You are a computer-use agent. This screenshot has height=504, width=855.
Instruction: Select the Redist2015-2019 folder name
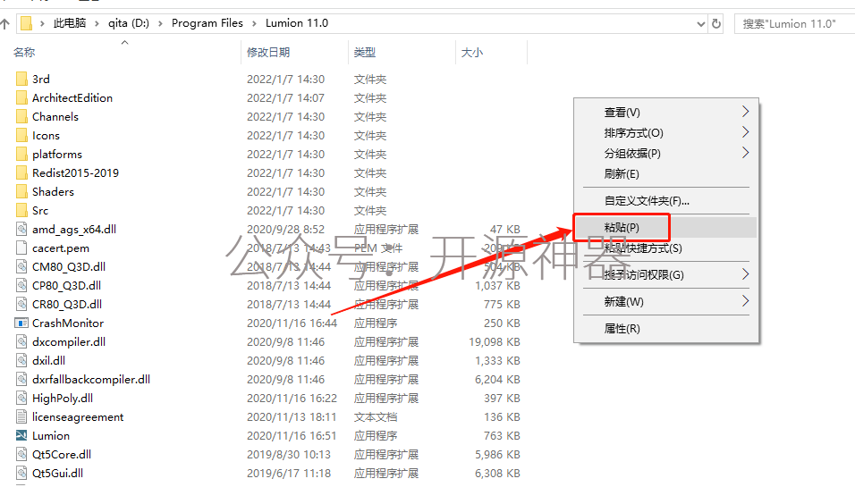pyautogui.click(x=75, y=173)
